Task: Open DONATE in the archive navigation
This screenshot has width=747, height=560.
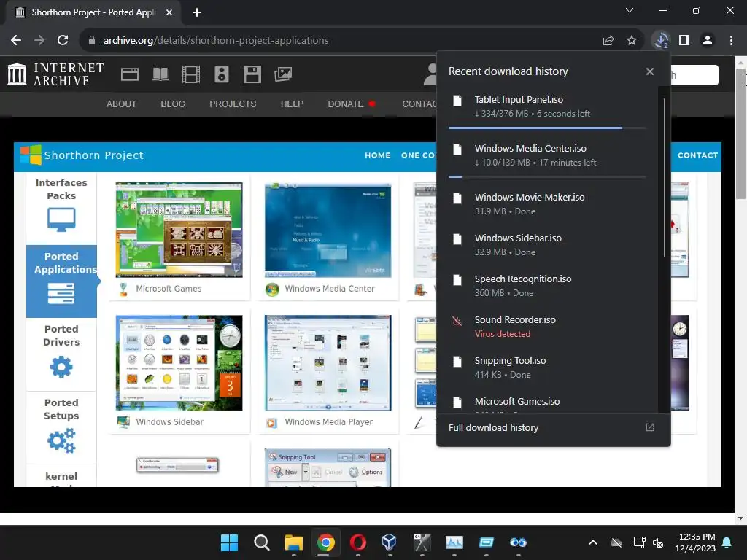Action: pyautogui.click(x=346, y=104)
